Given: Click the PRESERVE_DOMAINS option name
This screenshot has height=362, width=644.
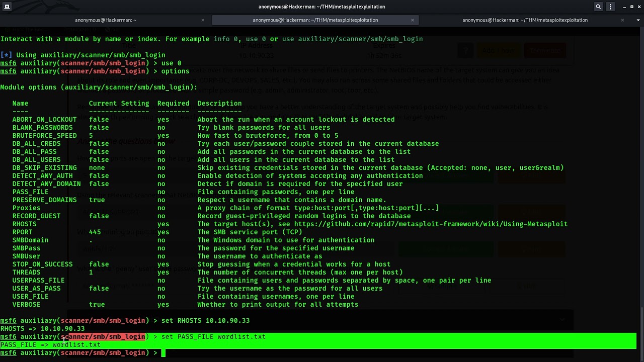Looking at the screenshot, I should (x=44, y=200).
